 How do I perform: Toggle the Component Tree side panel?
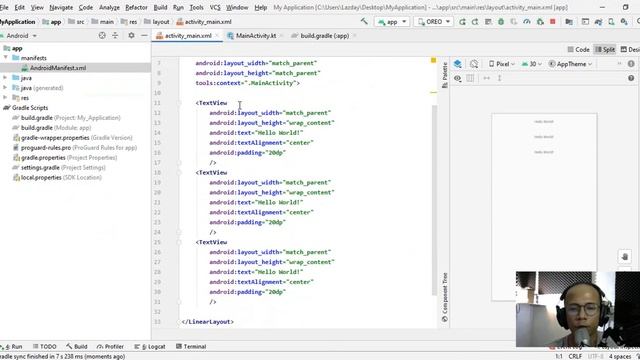tap(444, 297)
